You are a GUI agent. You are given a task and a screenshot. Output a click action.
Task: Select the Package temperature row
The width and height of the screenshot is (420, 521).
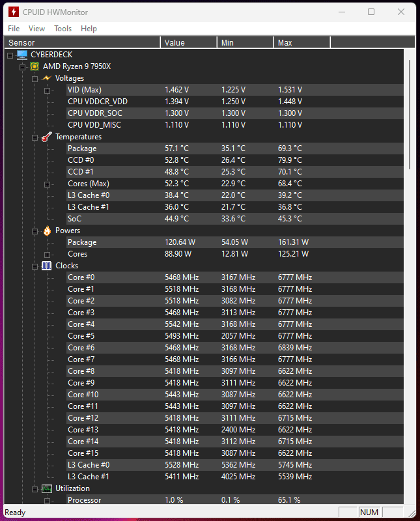[235, 148]
